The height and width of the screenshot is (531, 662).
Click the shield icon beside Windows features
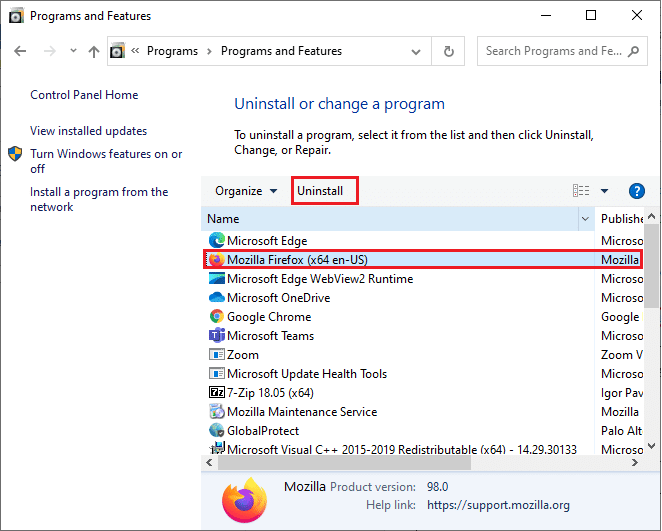pyautogui.click(x=15, y=154)
